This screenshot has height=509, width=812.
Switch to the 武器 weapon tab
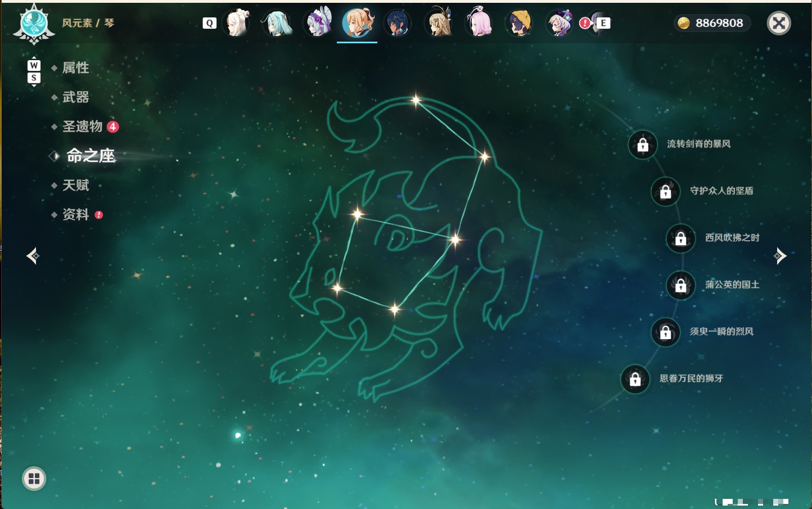75,97
